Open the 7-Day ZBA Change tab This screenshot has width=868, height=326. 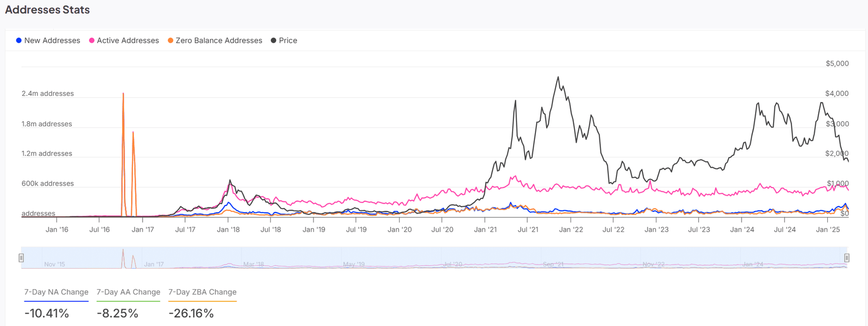point(202,292)
